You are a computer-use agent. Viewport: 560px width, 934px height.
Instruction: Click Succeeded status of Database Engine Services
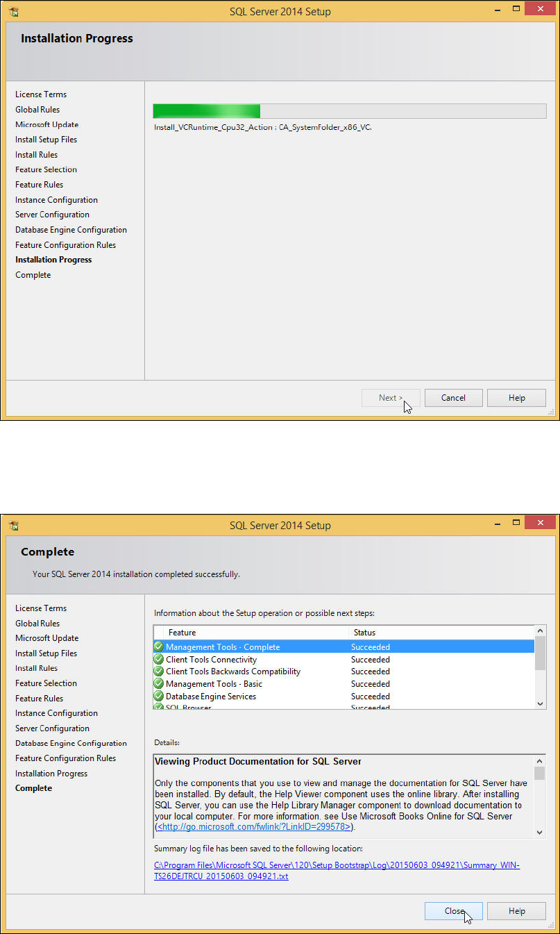coord(371,697)
